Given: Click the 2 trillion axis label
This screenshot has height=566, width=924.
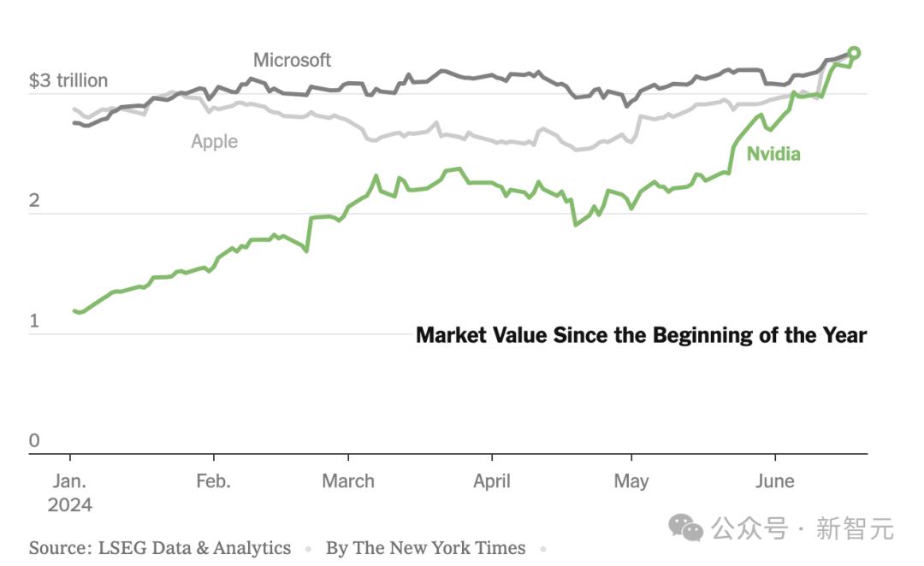Looking at the screenshot, I should [x=34, y=200].
